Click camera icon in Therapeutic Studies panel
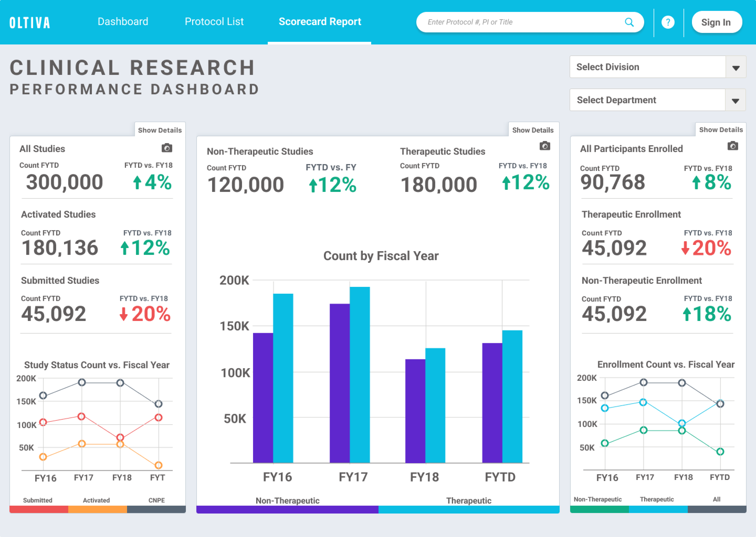 (x=545, y=146)
